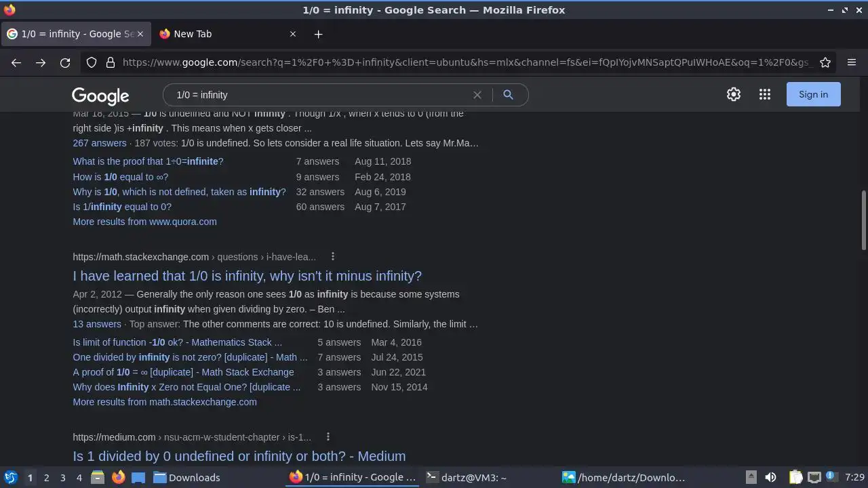Open the wired network tray icon
The image size is (868, 488).
814,477
